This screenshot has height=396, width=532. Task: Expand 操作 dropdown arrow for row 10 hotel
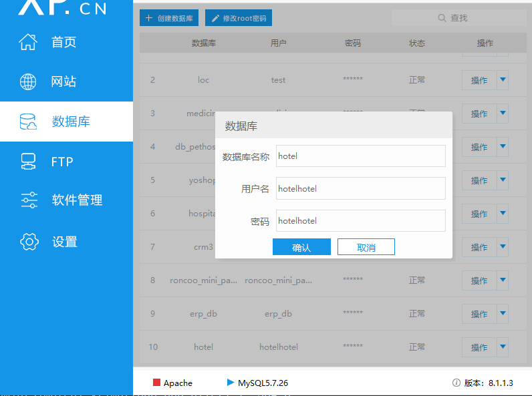coord(503,347)
